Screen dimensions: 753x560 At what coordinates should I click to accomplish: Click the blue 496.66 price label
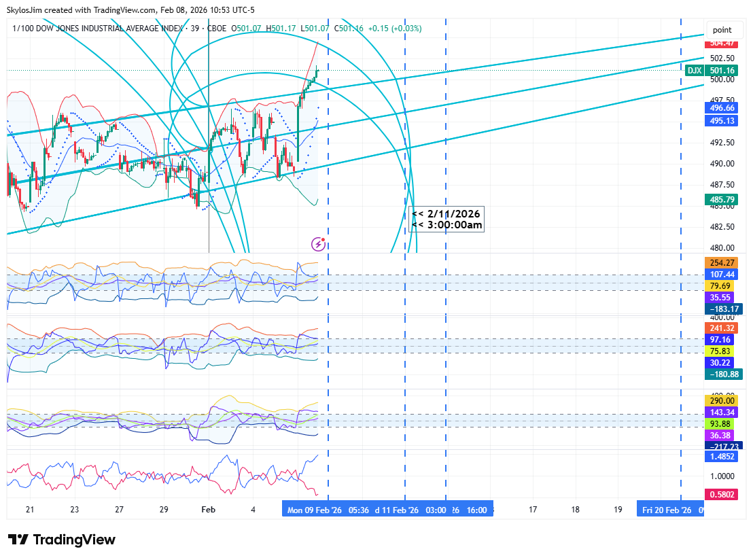pyautogui.click(x=722, y=108)
